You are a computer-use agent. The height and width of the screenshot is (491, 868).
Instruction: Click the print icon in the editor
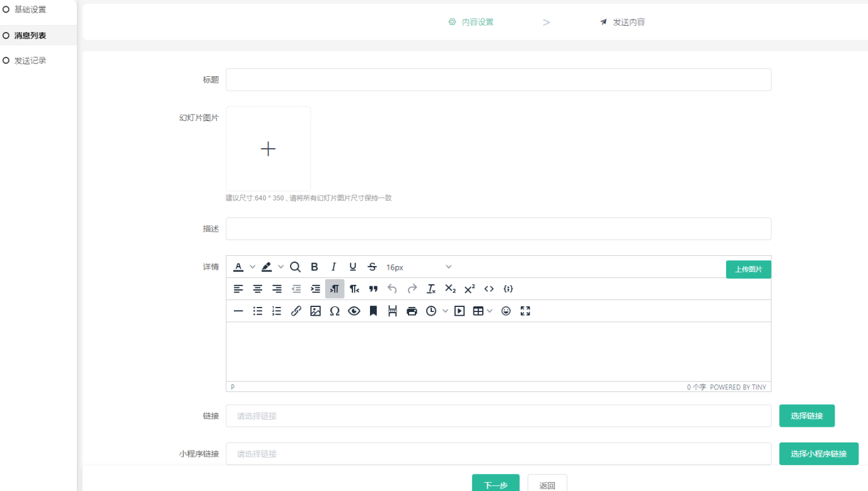[x=412, y=311]
